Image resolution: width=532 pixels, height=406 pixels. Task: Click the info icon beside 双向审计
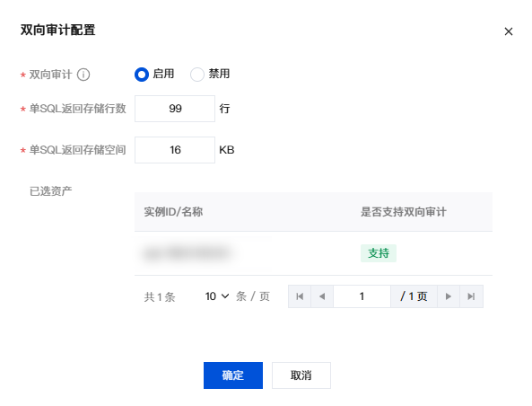point(83,75)
